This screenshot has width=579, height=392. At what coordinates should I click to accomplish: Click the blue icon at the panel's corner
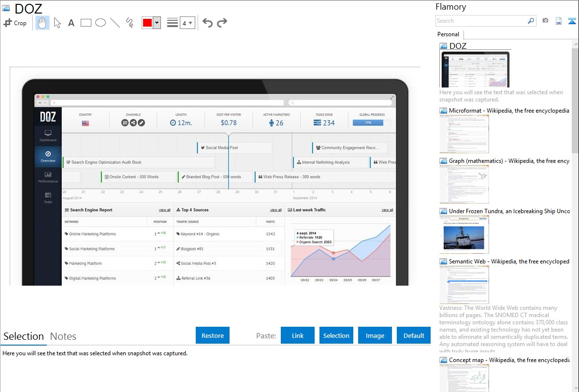point(572,21)
